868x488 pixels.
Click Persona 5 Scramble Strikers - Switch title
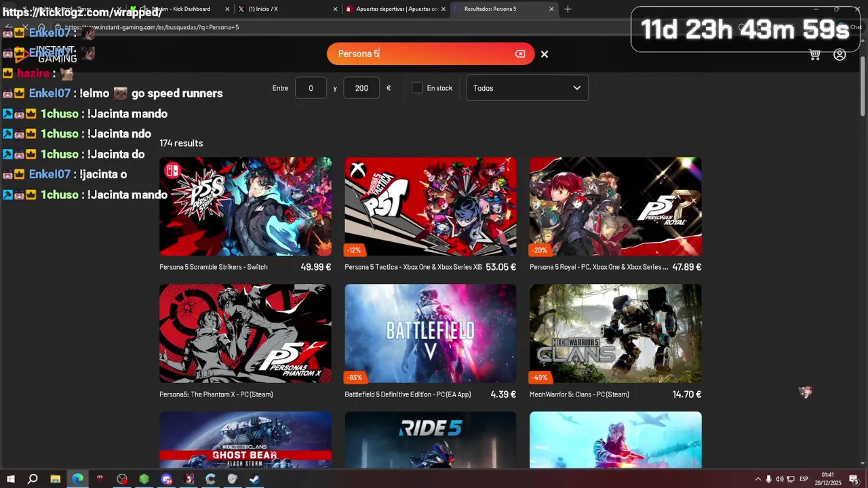pyautogui.click(x=214, y=267)
